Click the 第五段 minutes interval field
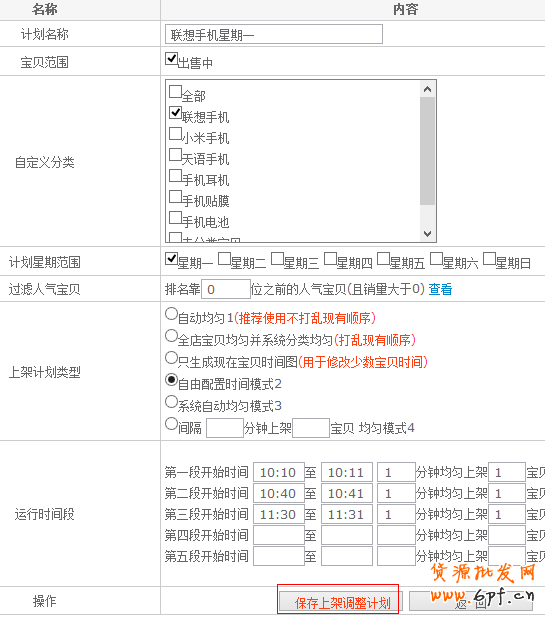This screenshot has width=545, height=617. [396, 556]
